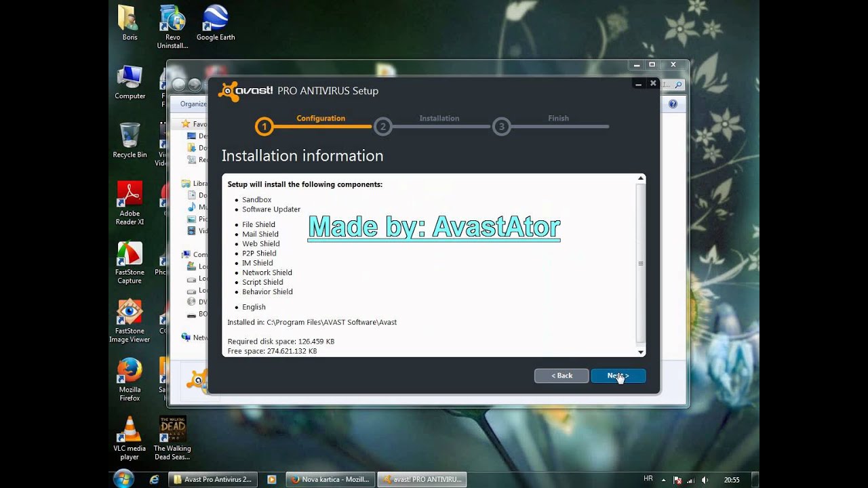
Task: Click the Next button in setup
Action: [x=618, y=375]
